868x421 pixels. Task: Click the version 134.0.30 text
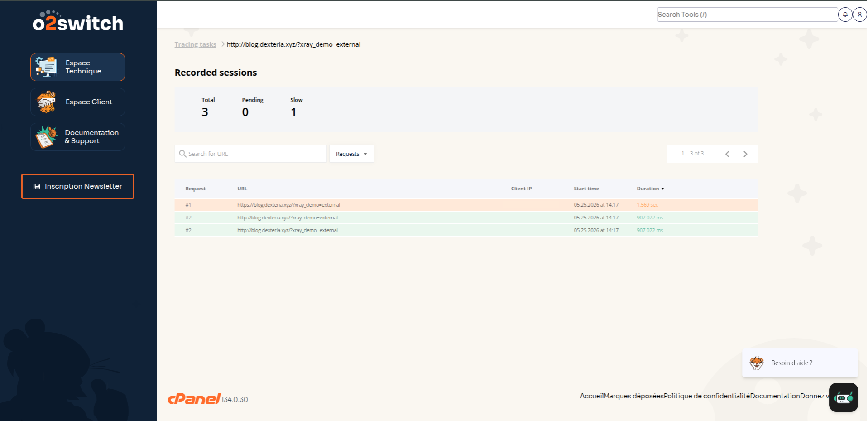click(x=235, y=399)
